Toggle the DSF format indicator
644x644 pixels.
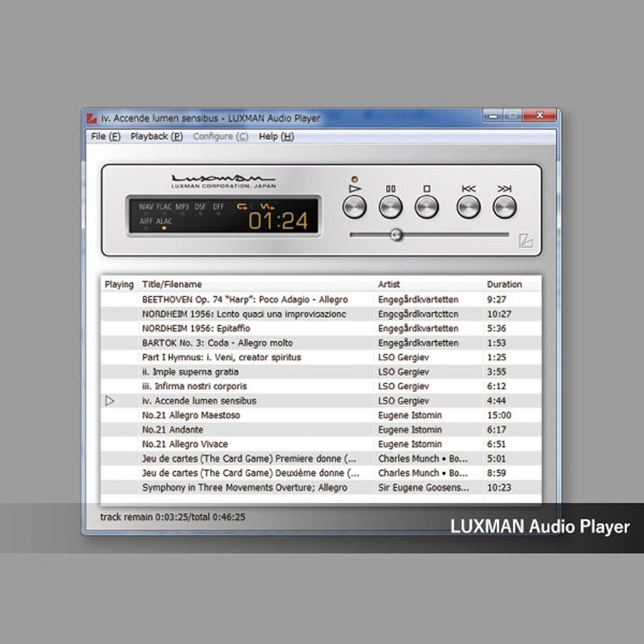pyautogui.click(x=199, y=206)
